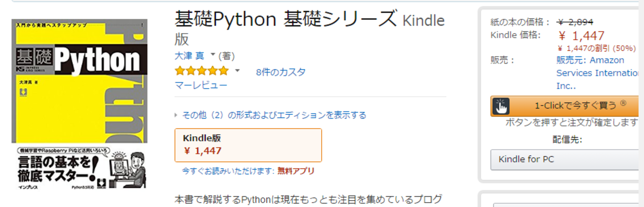Click the Kindle price ¥1,447 in buy box
Image resolution: width=644 pixels, height=207 pixels.
click(581, 36)
